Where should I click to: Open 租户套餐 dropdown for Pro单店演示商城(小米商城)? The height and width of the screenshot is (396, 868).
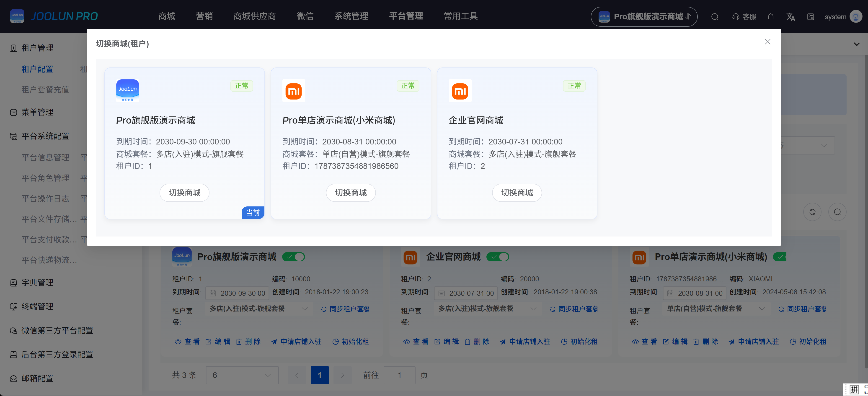[x=716, y=309]
